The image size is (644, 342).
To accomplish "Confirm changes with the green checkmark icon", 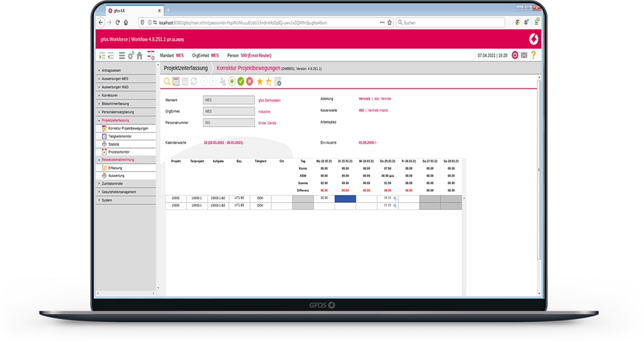I will pyautogui.click(x=241, y=82).
